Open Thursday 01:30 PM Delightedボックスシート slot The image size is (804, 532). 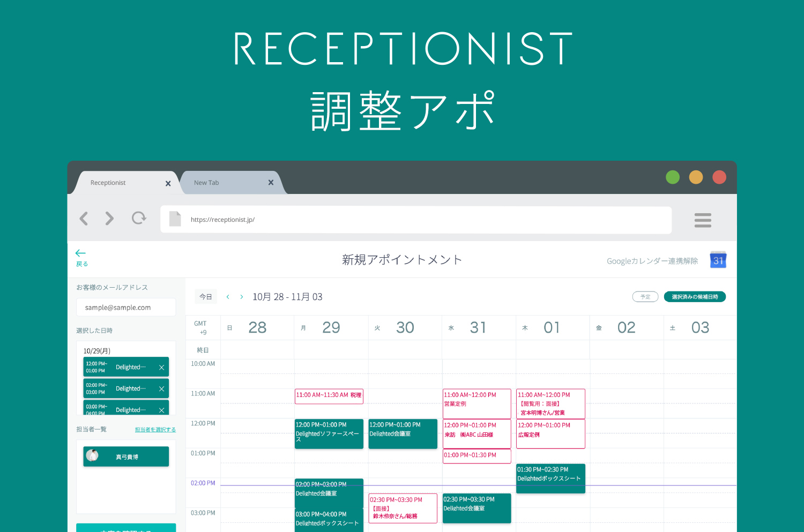pyautogui.click(x=550, y=479)
